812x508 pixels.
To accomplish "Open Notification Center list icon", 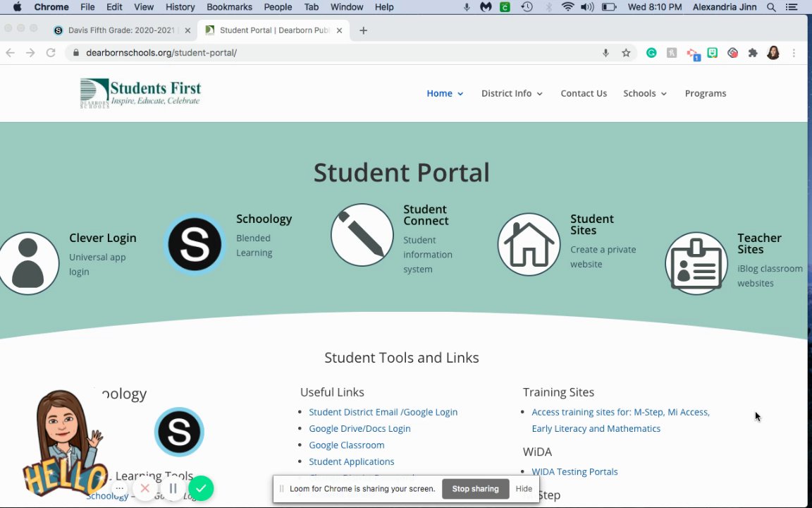I will (792, 7).
